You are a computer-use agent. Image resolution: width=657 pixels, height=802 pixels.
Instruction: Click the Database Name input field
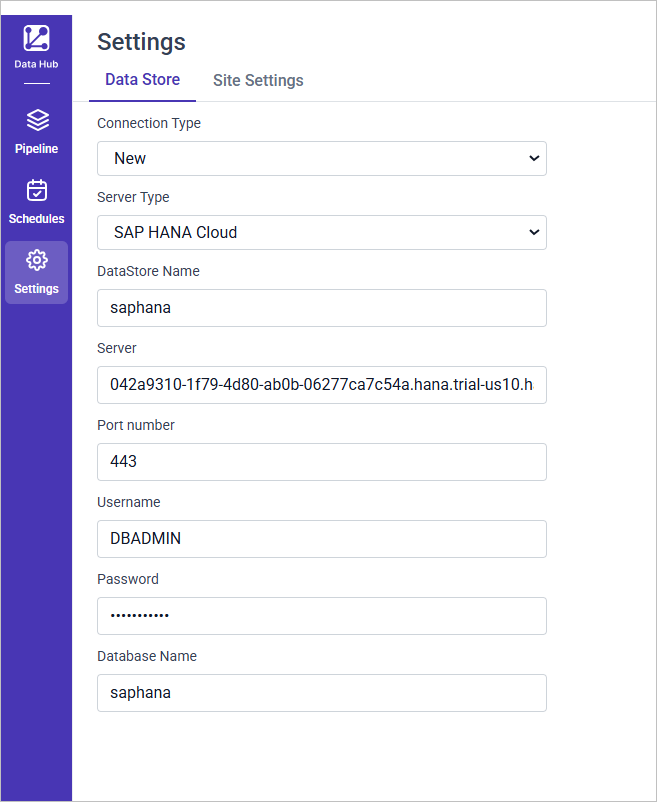(x=321, y=693)
